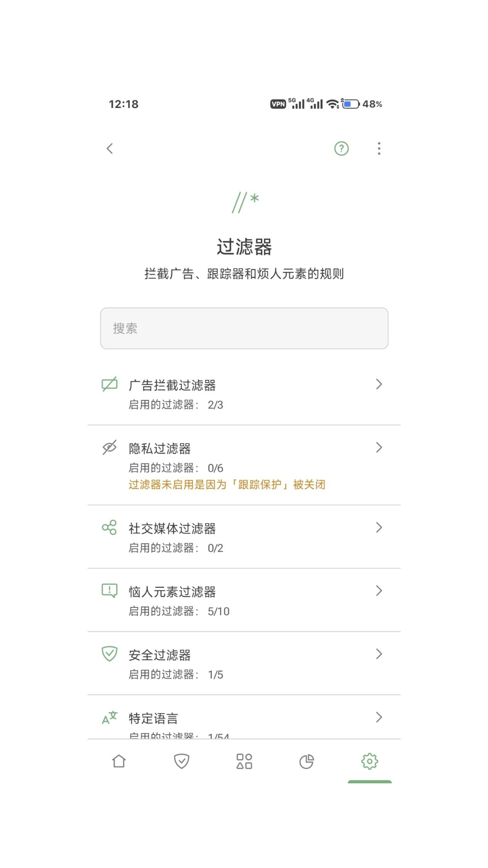Tap the security shield check icon

109,654
